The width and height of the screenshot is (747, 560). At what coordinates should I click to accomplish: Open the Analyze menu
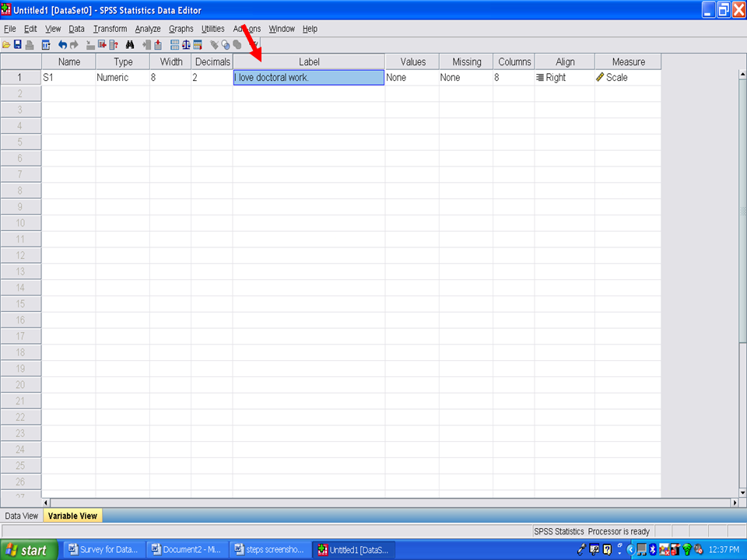[x=147, y=29]
